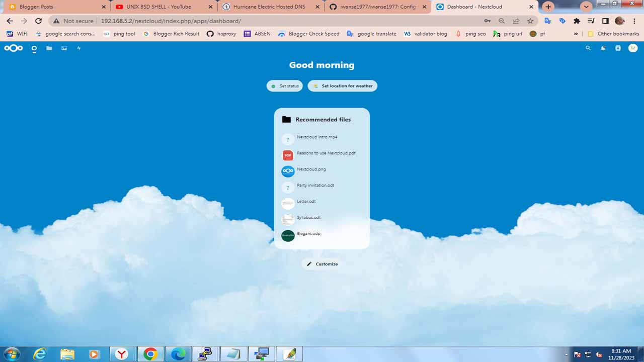Image resolution: width=644 pixels, height=362 pixels.
Task: Open the Files app icon
Action: tap(49, 48)
